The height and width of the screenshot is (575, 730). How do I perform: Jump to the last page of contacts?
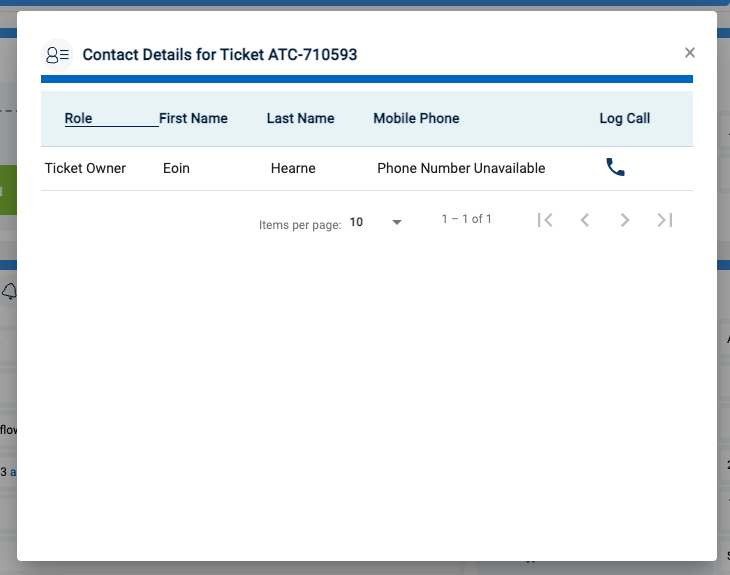665,220
